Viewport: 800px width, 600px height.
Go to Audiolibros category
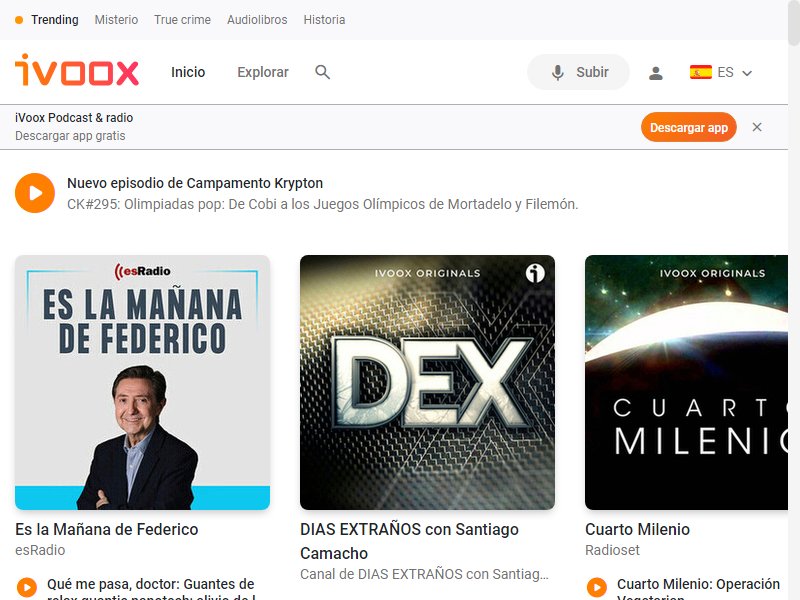click(257, 20)
